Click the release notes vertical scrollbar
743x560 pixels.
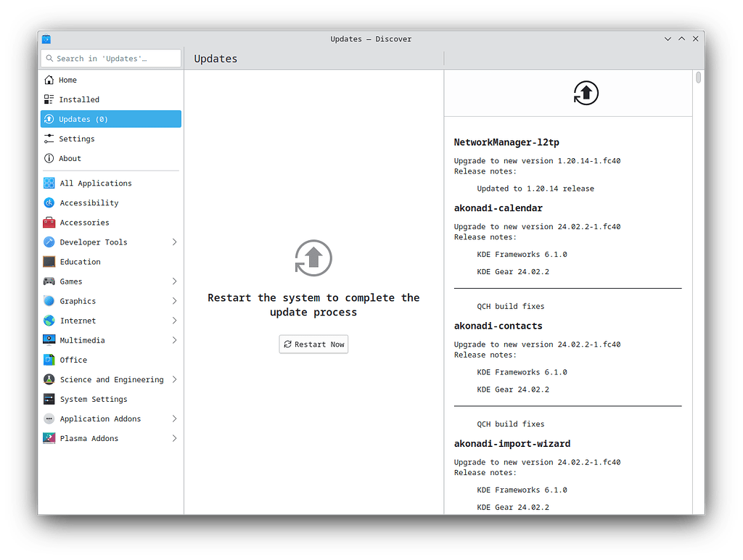(698, 78)
